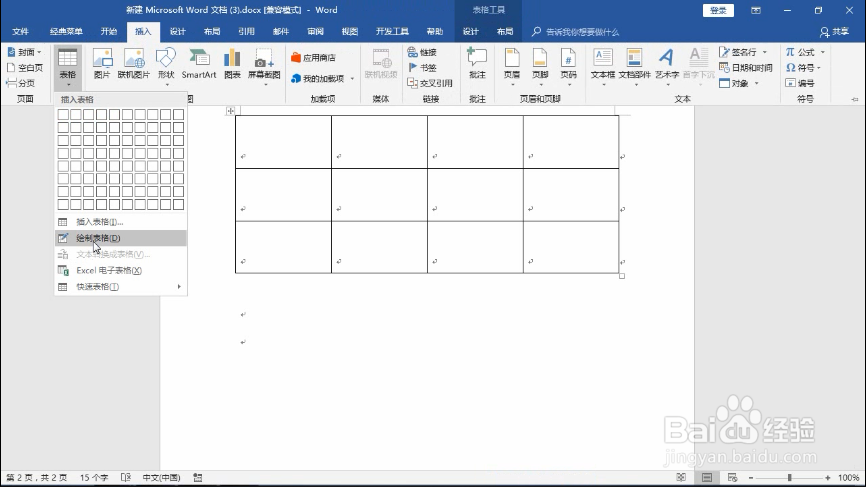Click the table resize handle
The height and width of the screenshot is (487, 866).
point(622,276)
